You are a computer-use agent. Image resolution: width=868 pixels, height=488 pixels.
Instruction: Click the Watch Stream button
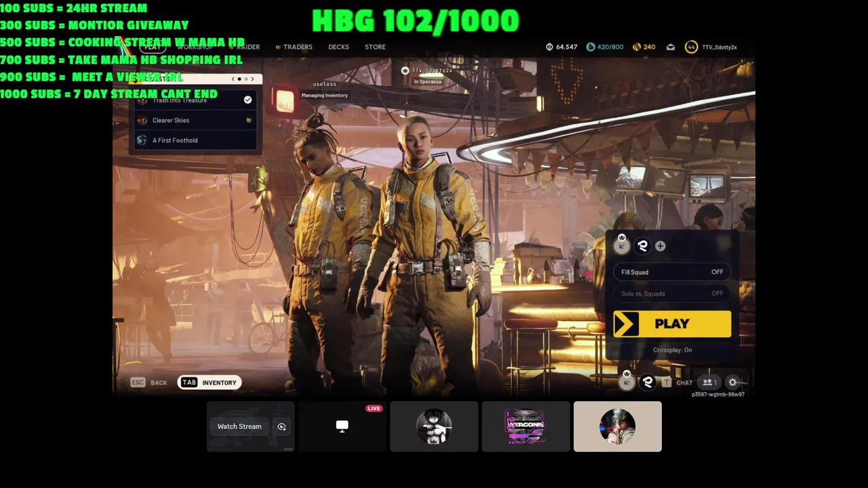click(239, 426)
